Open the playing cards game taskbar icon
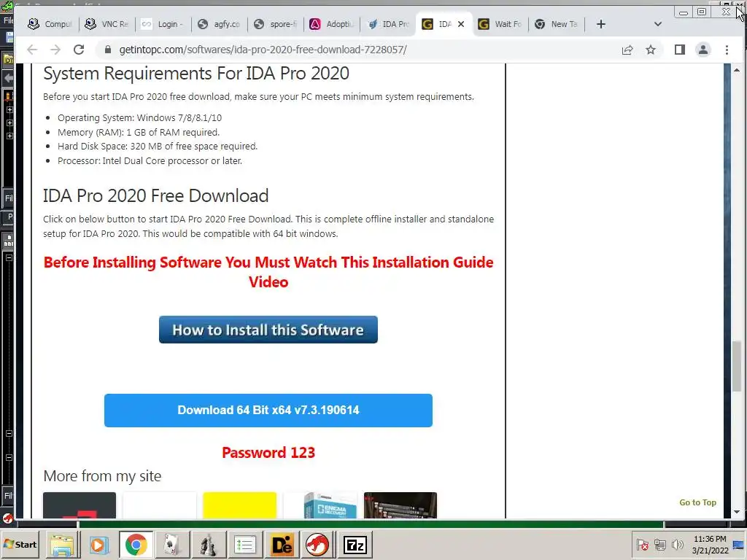This screenshot has height=560, width=747. tap(171, 545)
